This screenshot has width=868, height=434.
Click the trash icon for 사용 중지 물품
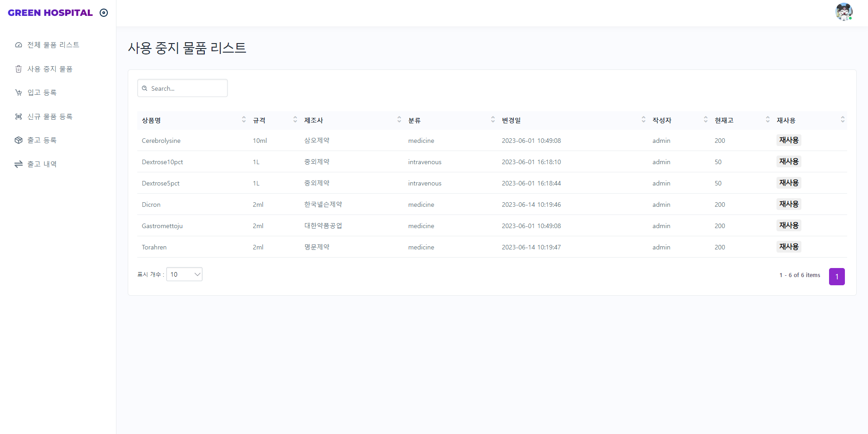pyautogui.click(x=19, y=69)
